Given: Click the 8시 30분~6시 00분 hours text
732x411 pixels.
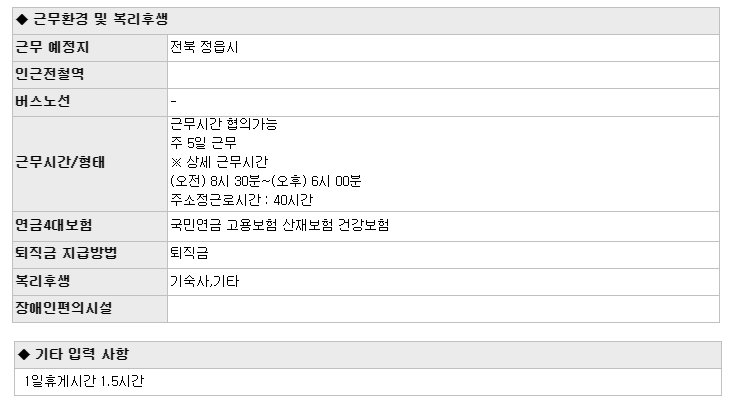Looking at the screenshot, I should (266, 181).
